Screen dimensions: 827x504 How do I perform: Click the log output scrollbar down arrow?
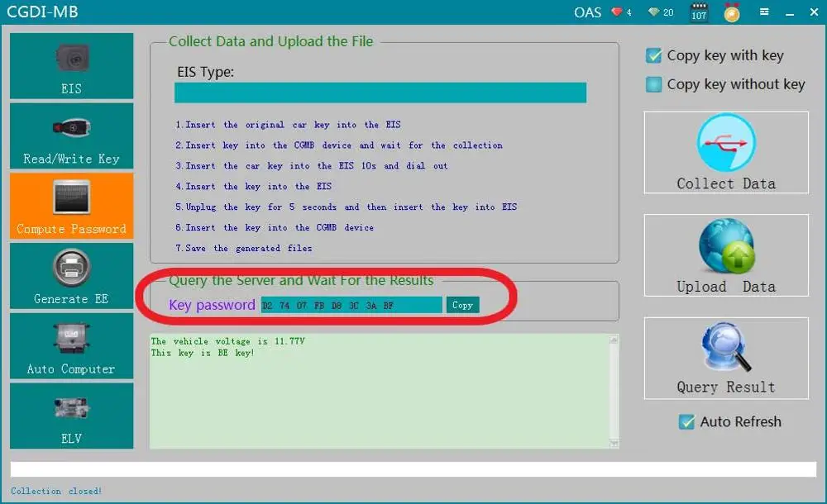coord(614,444)
